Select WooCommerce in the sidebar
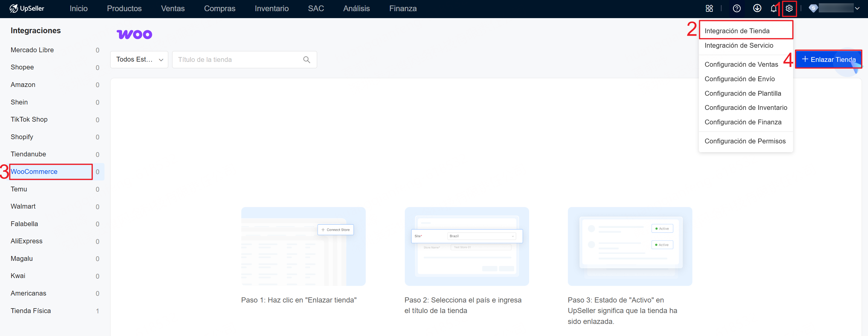This screenshot has width=868, height=336. point(55,171)
